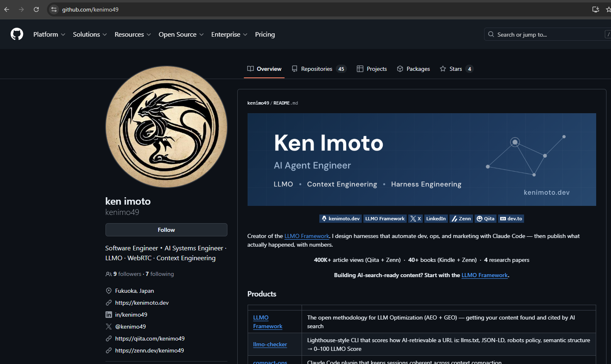Viewport: 611px width, 364px height.
Task: Expand the Open Source dropdown
Action: [x=181, y=35]
